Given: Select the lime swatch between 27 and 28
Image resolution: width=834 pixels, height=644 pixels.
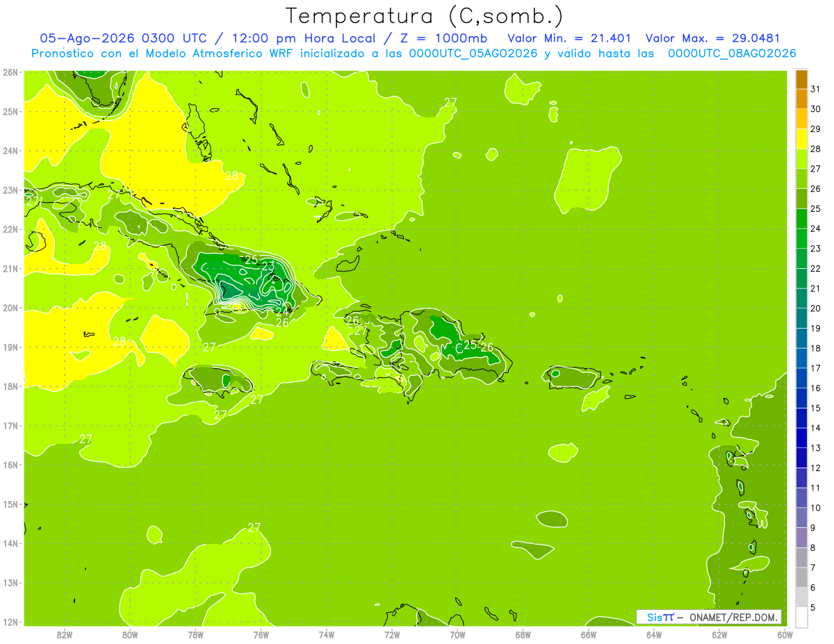Looking at the screenshot, I should click(x=801, y=159).
